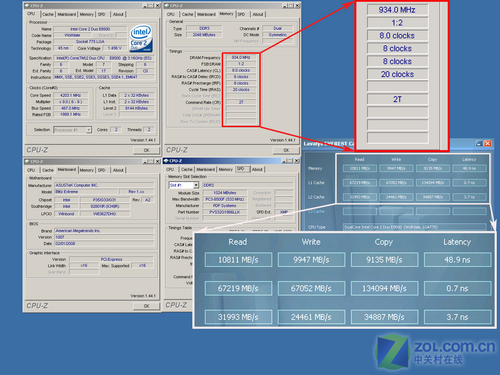This screenshot has width=500, height=375.
Task: Expand the Slot #1 memory slot dropdown
Action: pyautogui.click(x=196, y=185)
